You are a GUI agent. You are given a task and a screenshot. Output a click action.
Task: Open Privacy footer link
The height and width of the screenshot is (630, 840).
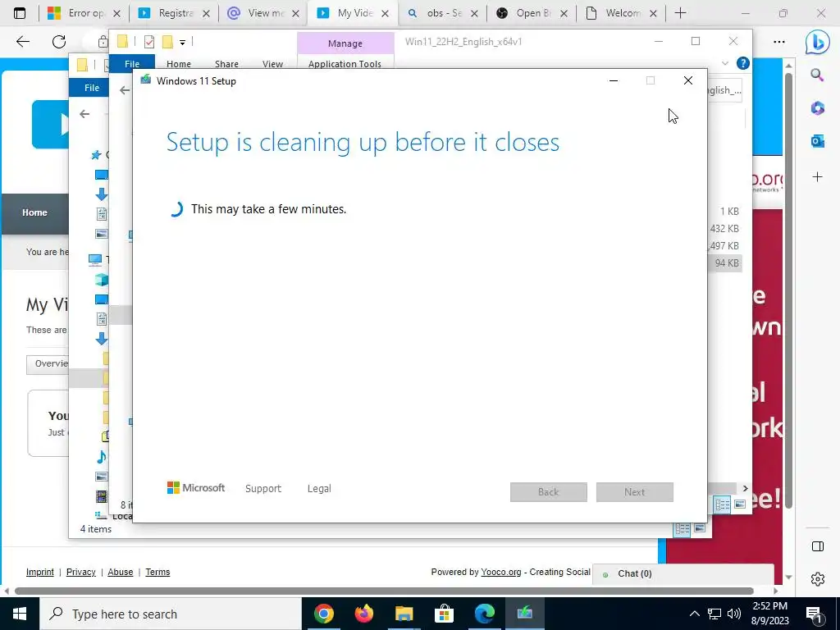coord(81,572)
